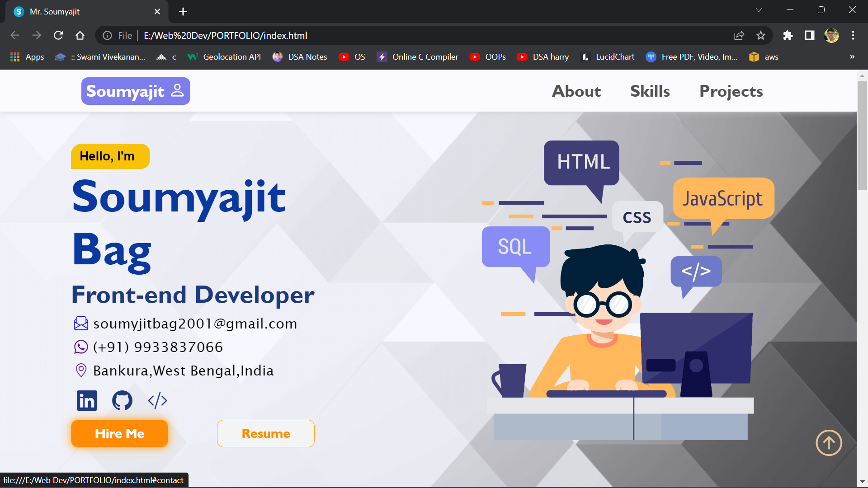Click the share page icon
868x488 pixels.
(739, 35)
